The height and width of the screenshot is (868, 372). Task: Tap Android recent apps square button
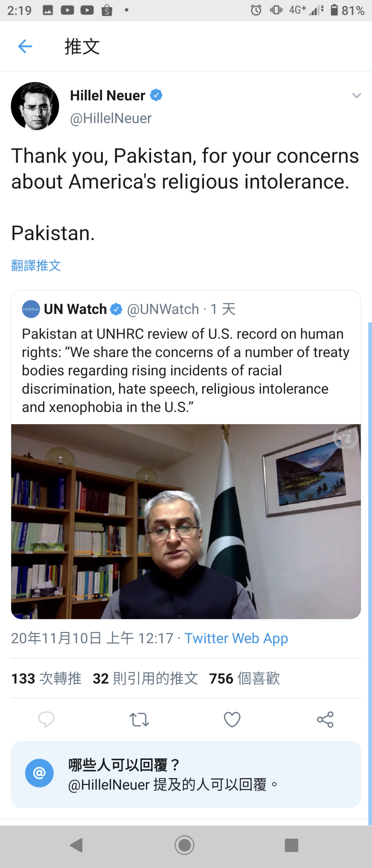click(x=291, y=845)
